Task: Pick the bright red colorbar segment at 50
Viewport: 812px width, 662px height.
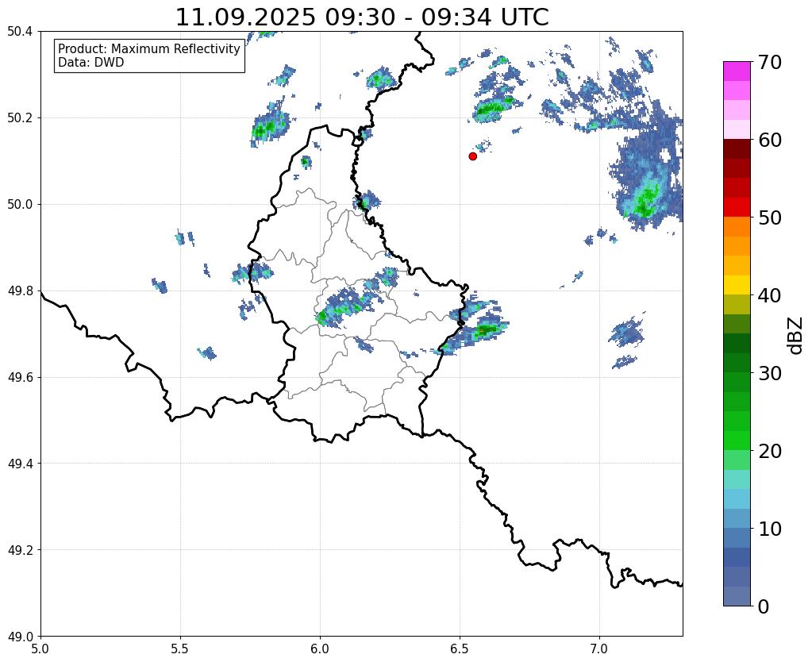Action: click(x=737, y=207)
